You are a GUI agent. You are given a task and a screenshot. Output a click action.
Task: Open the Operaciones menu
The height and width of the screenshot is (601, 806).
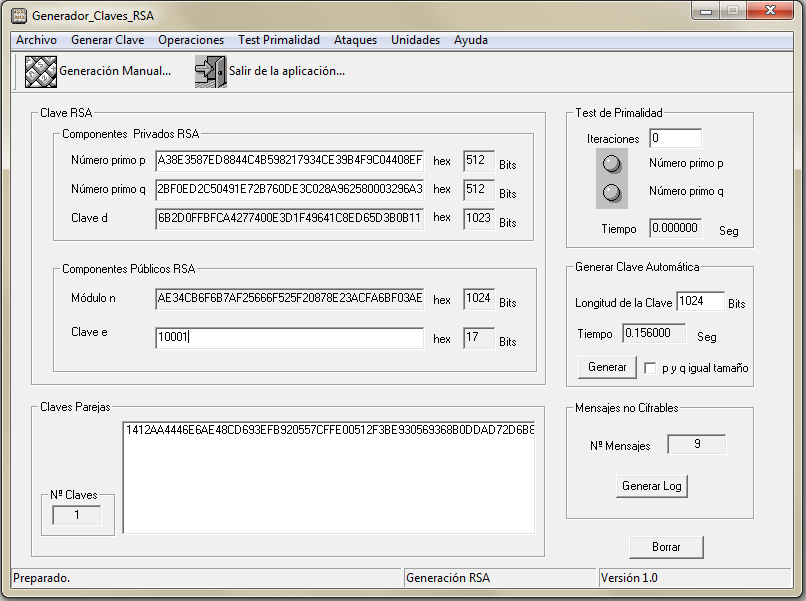(191, 40)
